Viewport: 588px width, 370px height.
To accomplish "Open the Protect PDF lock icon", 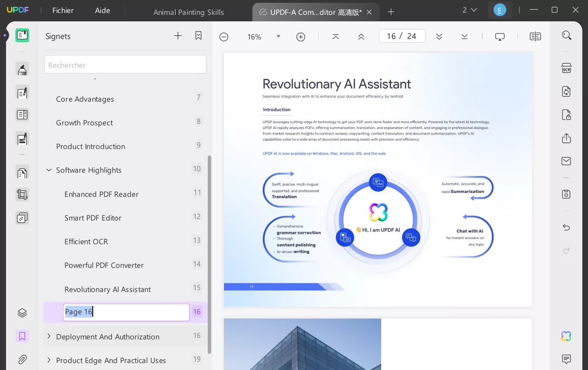I will coord(566,115).
